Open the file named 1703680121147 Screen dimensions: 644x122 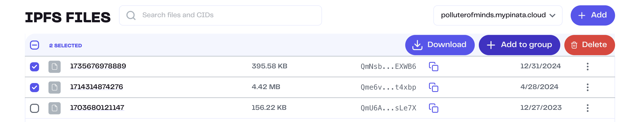click(x=97, y=108)
